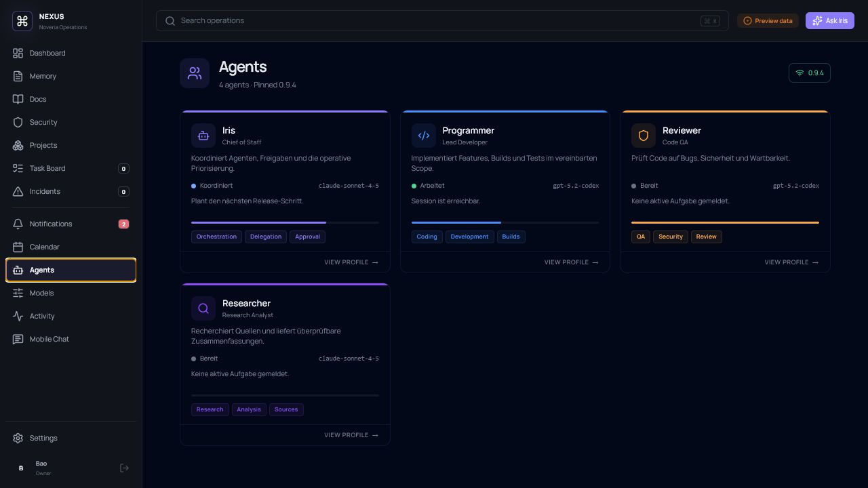Click the logout icon next to Bao
Screen dimensions: 868x488
tap(124, 468)
